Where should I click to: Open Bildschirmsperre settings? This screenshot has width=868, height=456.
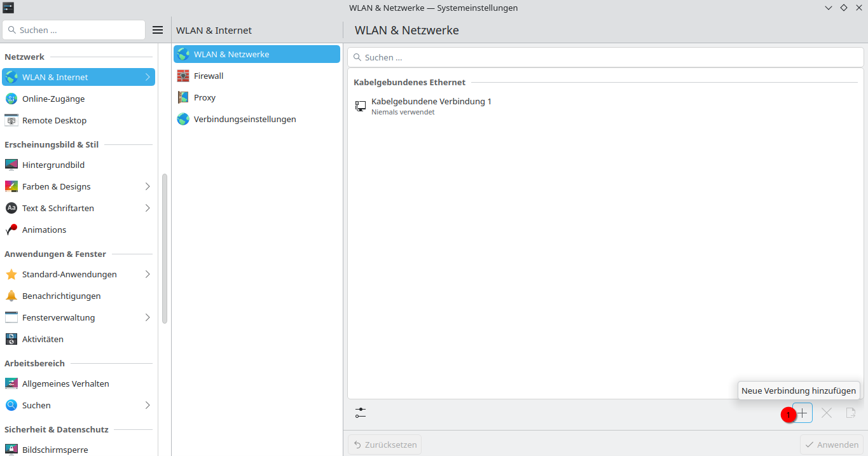click(54, 450)
